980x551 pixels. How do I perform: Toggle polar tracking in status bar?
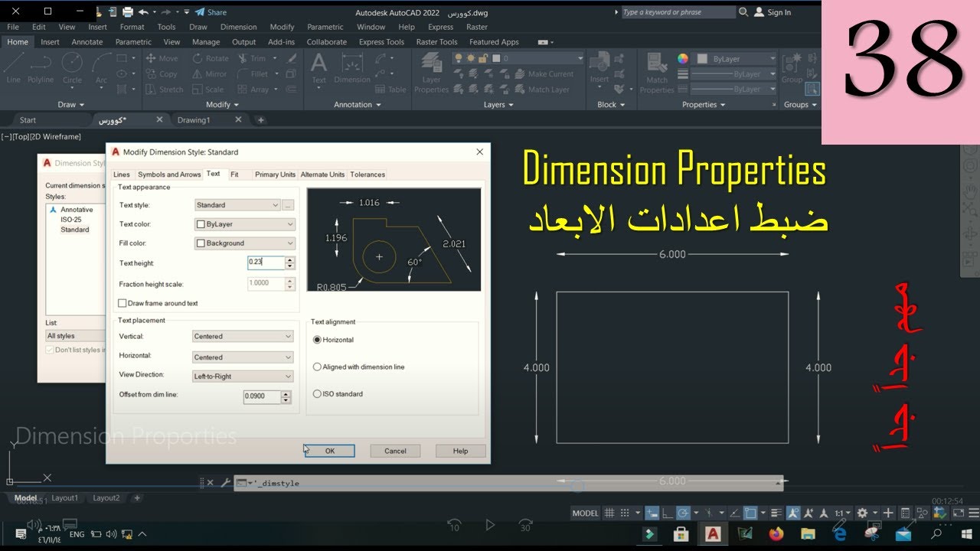click(x=684, y=513)
